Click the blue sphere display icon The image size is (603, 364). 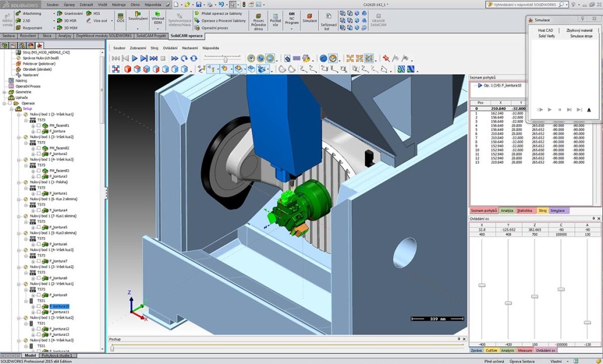tap(323, 59)
